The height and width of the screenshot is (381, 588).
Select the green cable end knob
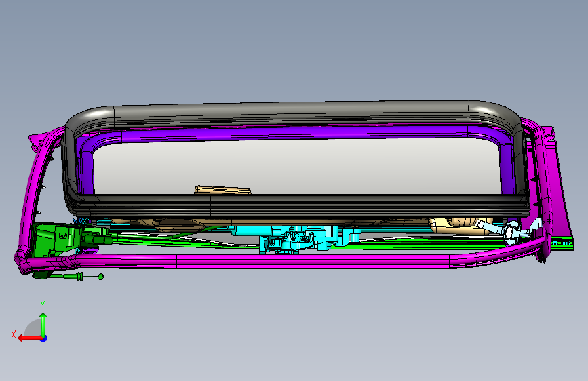[100, 277]
